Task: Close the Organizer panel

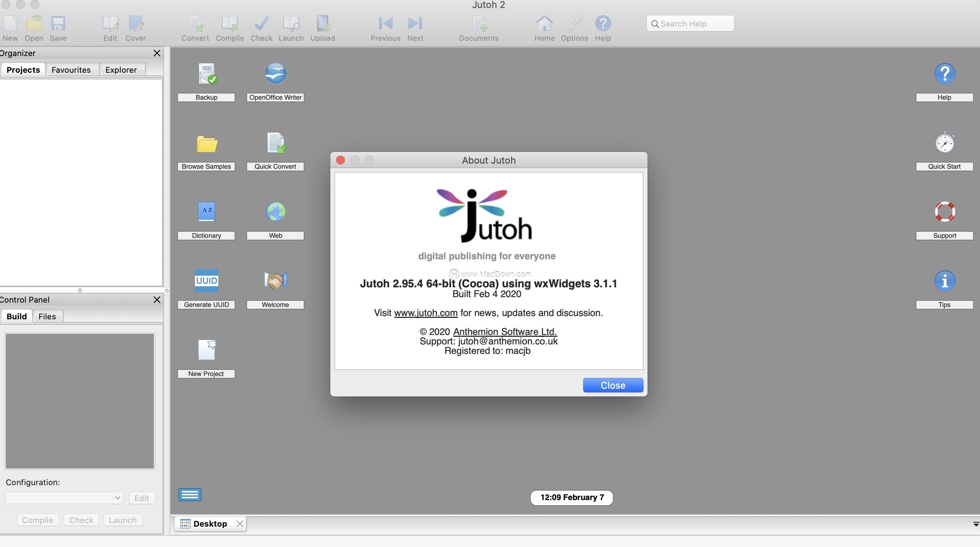Action: pos(157,53)
